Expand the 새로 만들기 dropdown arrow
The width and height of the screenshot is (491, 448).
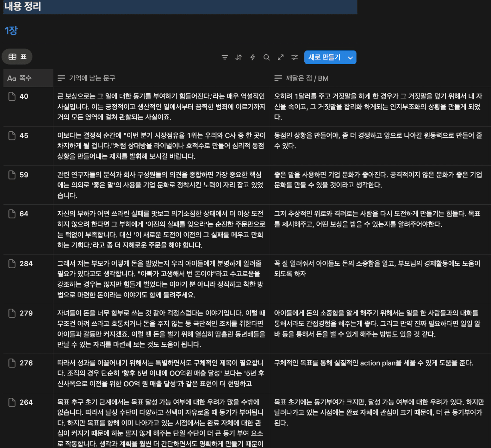(350, 58)
